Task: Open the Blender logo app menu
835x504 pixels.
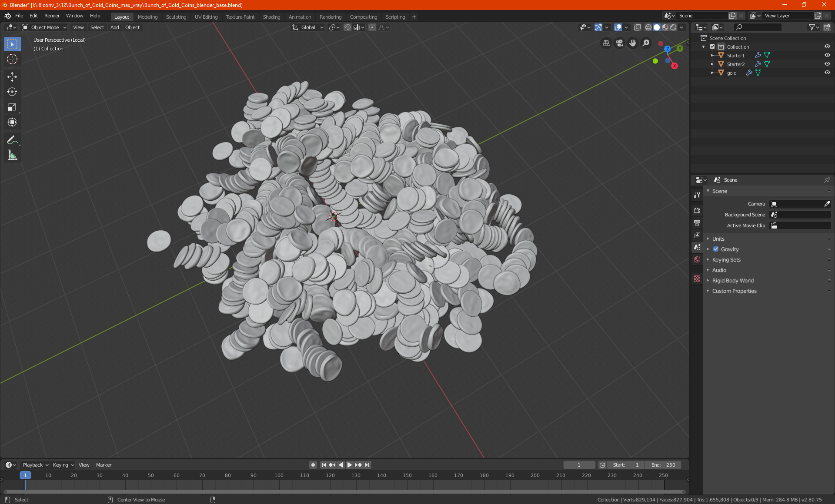Action: (7, 16)
